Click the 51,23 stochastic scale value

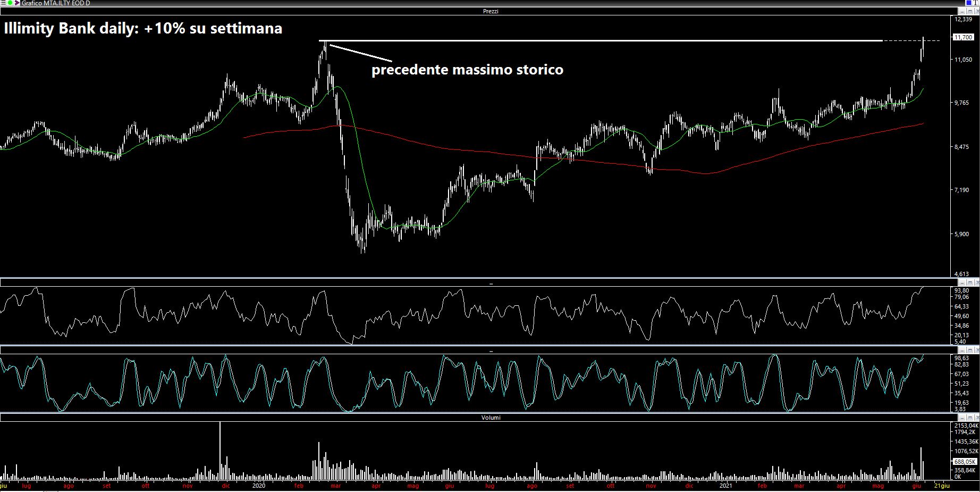pos(961,383)
